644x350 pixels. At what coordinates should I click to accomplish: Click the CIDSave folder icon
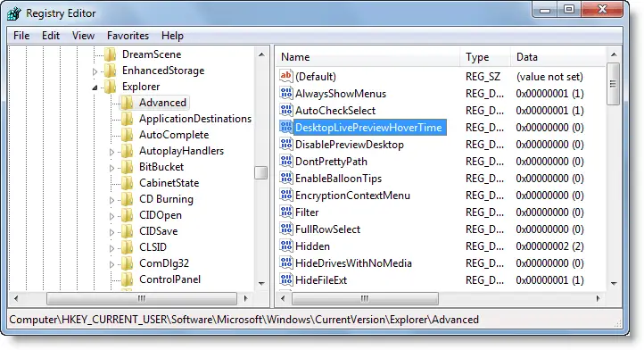coord(127,230)
